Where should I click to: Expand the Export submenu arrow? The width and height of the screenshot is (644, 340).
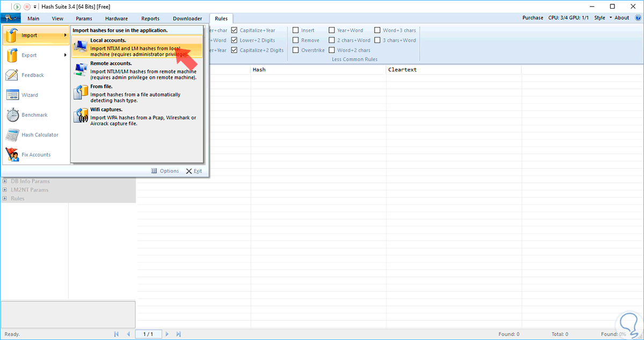point(65,55)
